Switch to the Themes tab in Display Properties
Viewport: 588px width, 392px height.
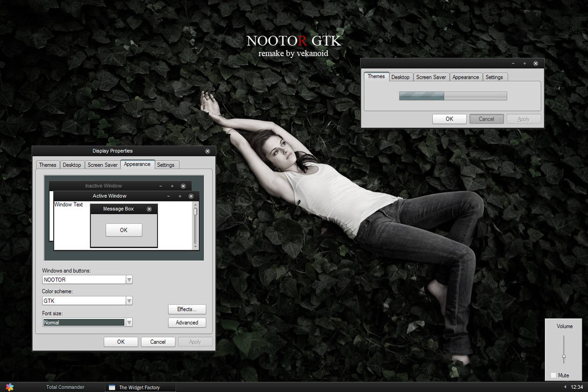click(x=47, y=165)
